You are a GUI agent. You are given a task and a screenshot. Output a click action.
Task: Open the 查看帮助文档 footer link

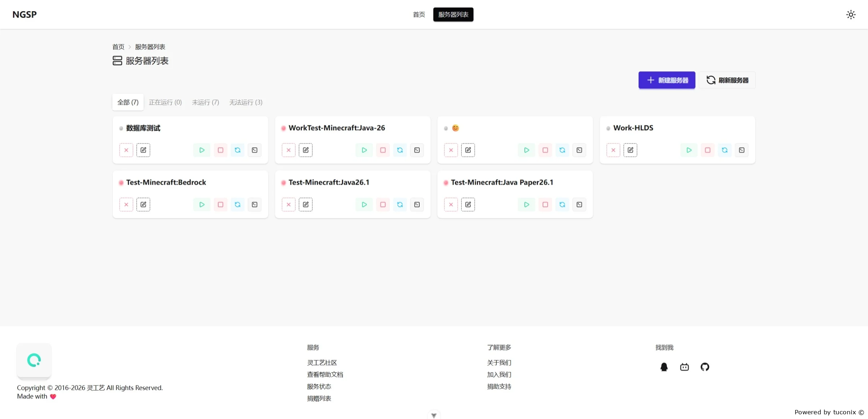[x=325, y=375]
